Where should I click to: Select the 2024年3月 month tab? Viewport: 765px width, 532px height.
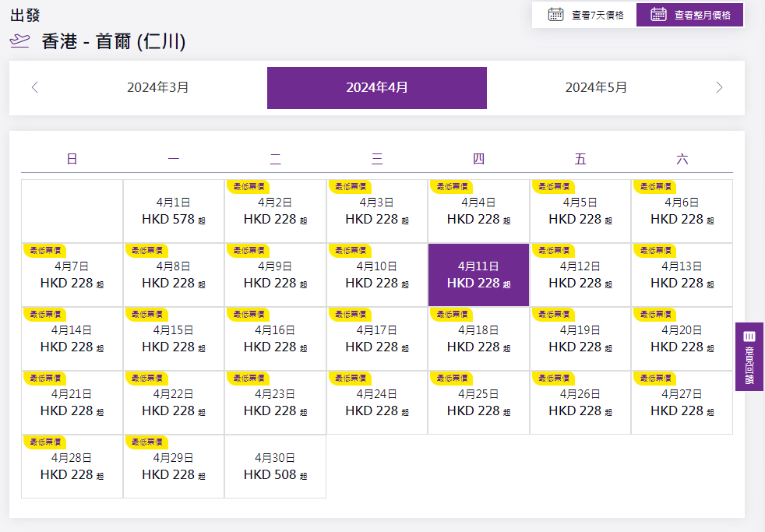click(158, 87)
